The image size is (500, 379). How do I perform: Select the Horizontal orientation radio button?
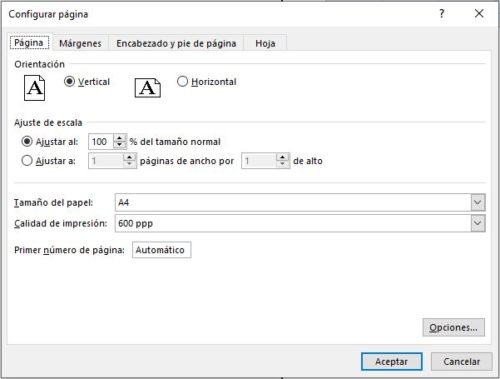[182, 82]
